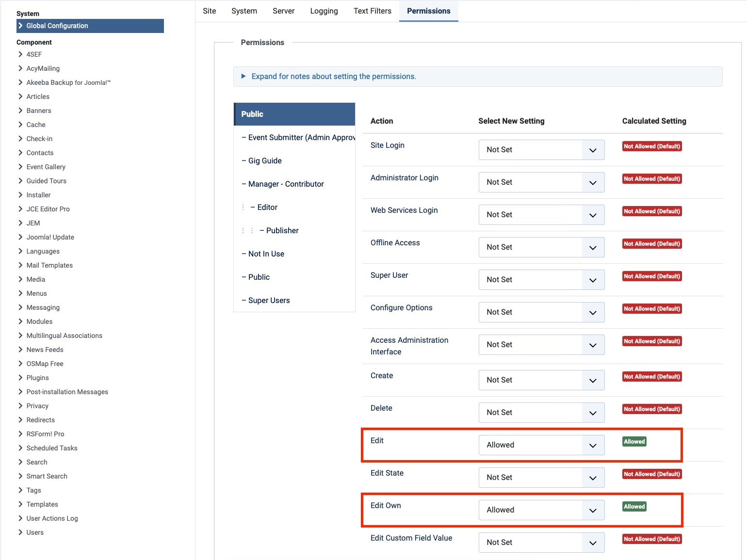Click chevron icon beside Scheduled Tasks

click(x=20, y=448)
